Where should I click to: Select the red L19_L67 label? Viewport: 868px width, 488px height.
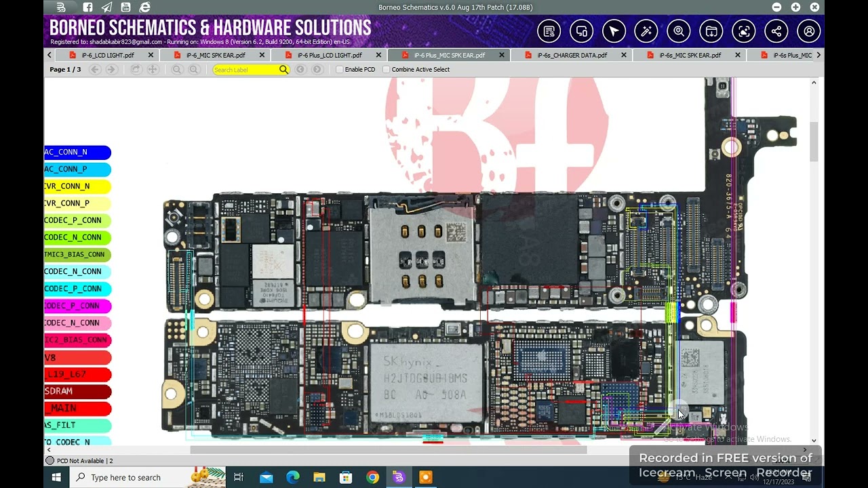tap(77, 374)
